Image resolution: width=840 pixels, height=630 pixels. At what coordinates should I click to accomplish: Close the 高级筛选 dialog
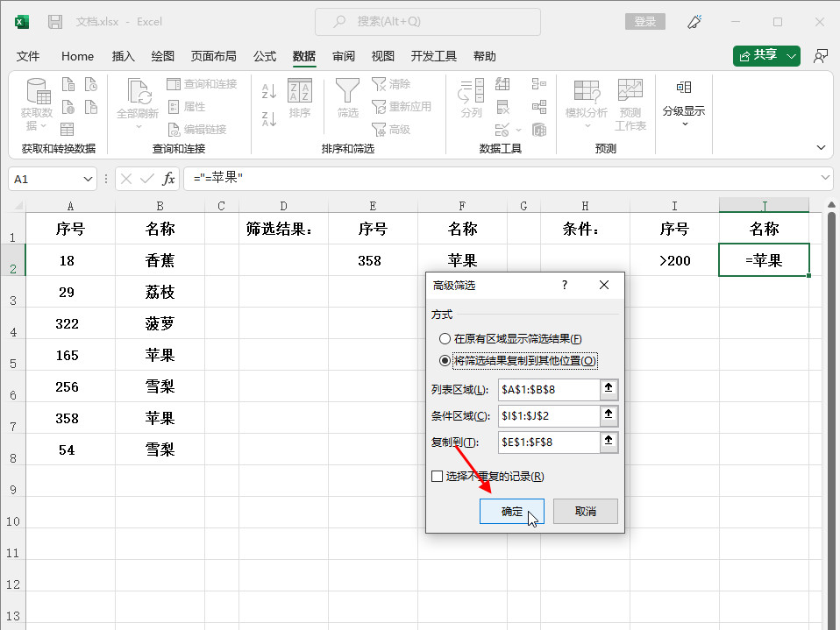(x=604, y=285)
